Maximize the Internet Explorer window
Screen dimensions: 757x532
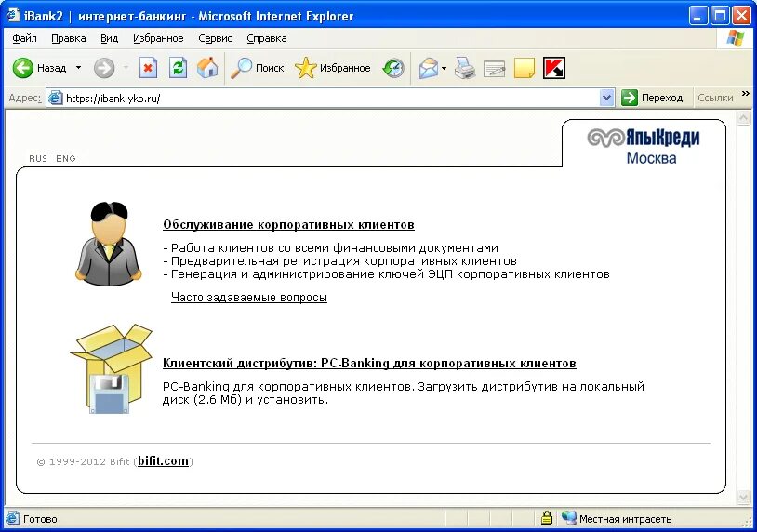(720, 16)
